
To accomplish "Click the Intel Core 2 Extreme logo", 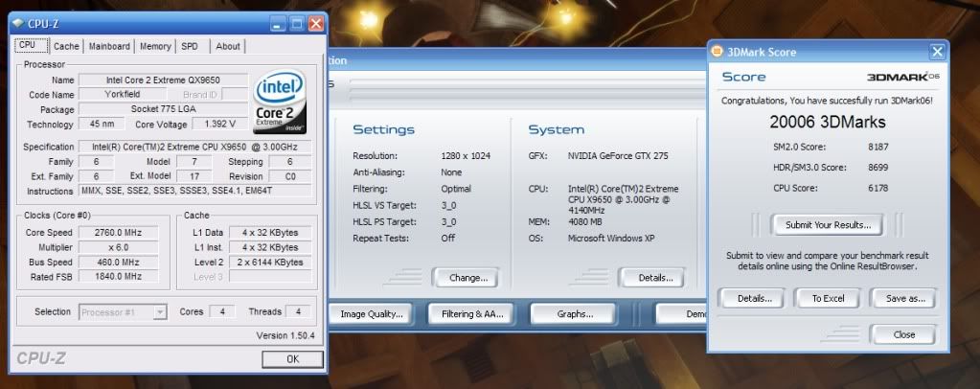I will click(280, 102).
